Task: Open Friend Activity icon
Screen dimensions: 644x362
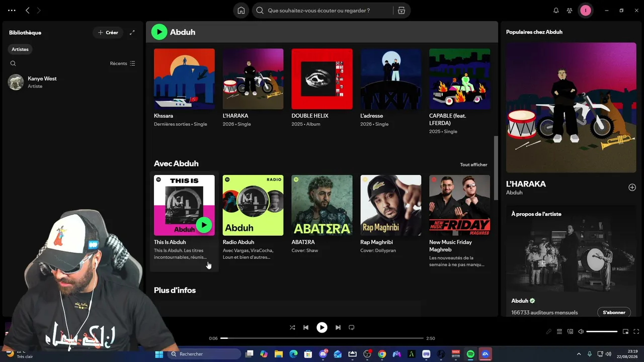Action: 570,11
